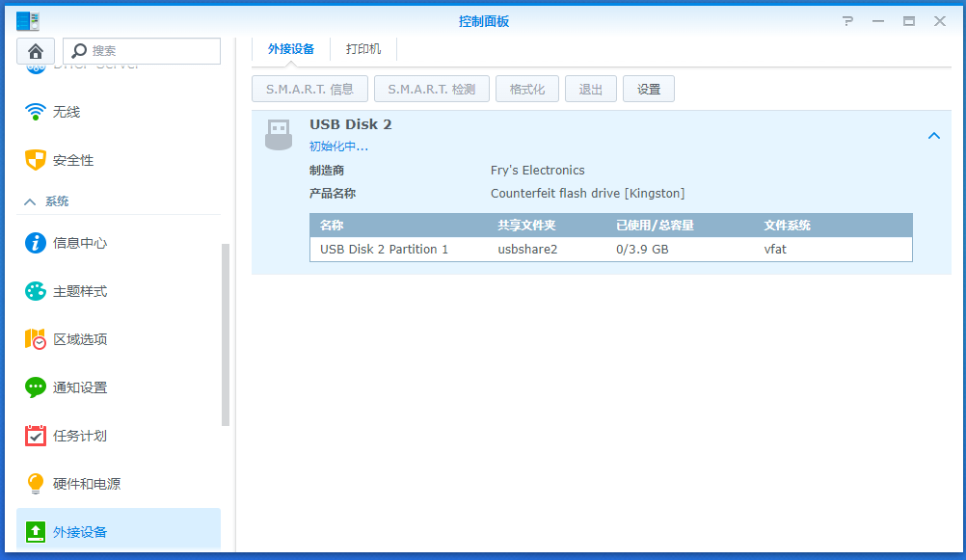Select the 无线 sidebar label
Viewport: 966px width, 560px height.
67,112
